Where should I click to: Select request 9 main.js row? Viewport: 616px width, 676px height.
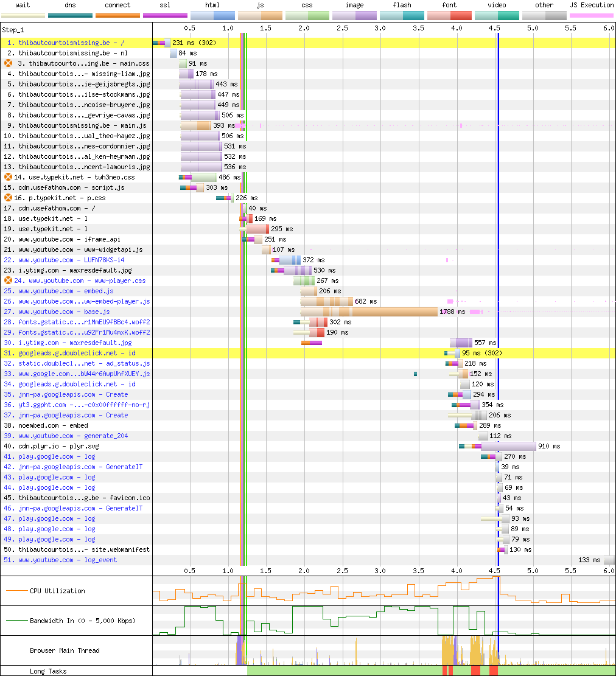click(x=77, y=125)
